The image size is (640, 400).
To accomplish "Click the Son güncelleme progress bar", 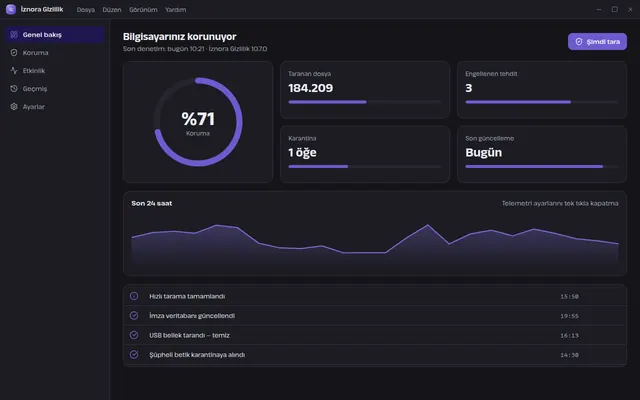I will [542, 167].
